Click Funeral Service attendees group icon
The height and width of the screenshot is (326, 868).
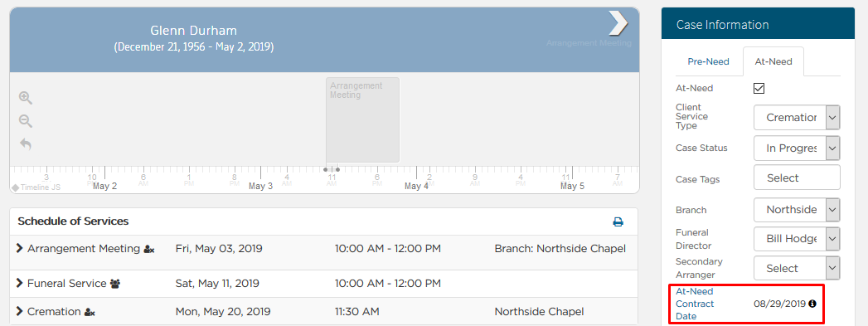coord(115,284)
